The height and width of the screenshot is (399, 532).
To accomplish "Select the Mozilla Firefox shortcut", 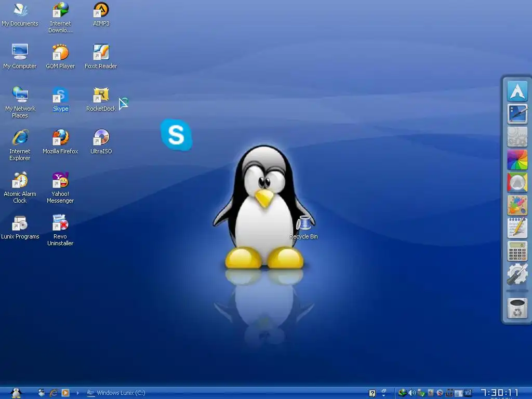I will coord(60,142).
